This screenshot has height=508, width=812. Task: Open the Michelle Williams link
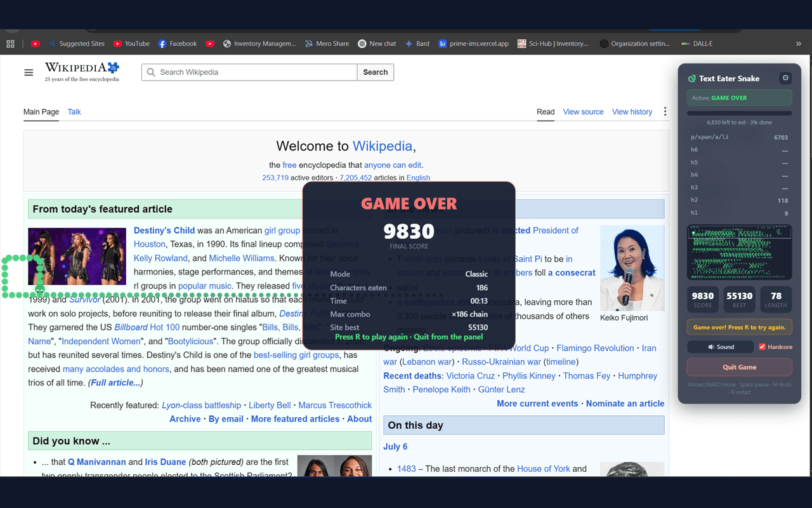point(242,258)
